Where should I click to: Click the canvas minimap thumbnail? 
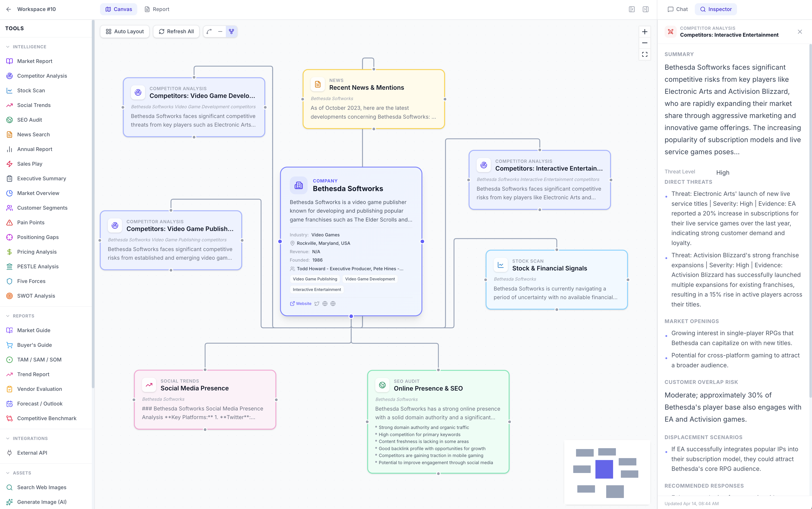click(x=607, y=472)
